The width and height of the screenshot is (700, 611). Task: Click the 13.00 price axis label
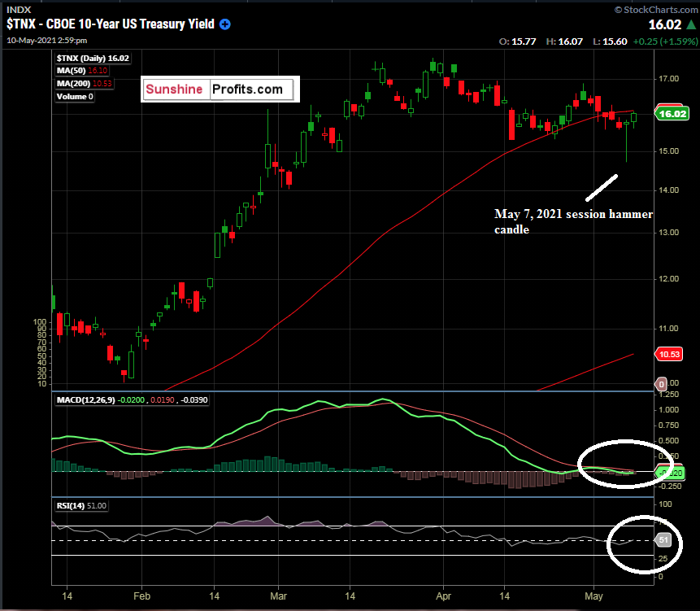pos(669,232)
